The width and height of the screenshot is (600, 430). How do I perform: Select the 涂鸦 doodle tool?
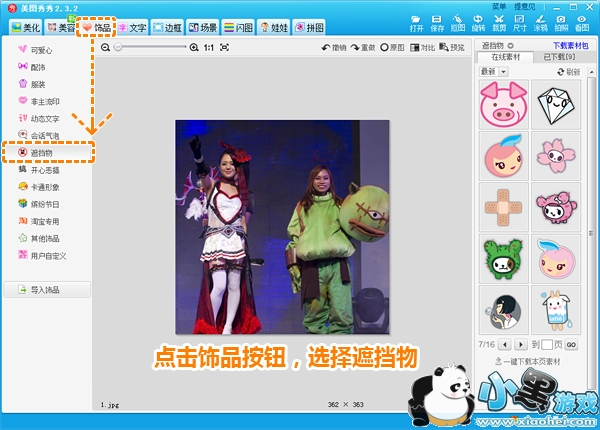coord(540,24)
